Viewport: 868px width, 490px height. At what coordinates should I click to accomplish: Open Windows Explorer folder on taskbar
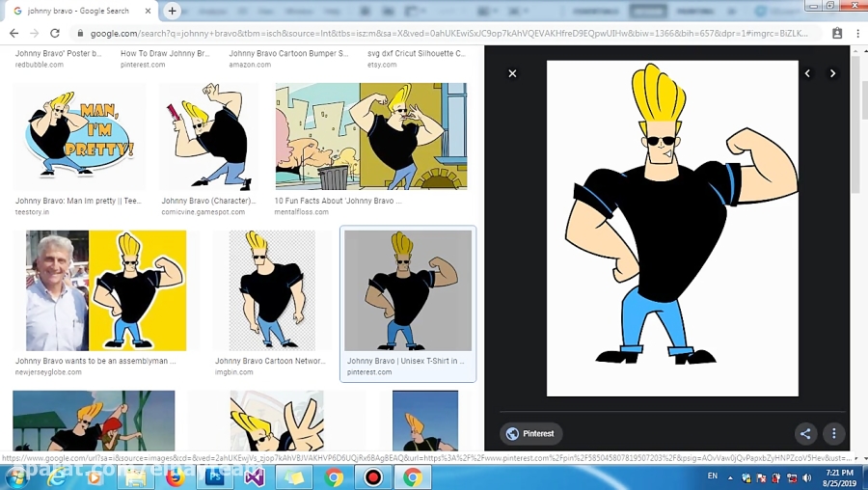tap(135, 477)
